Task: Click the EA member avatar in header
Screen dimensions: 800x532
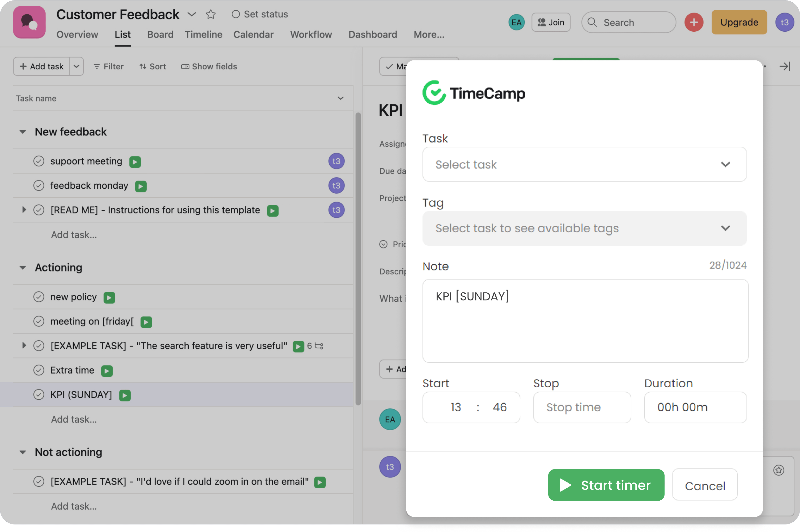Action: pos(516,22)
